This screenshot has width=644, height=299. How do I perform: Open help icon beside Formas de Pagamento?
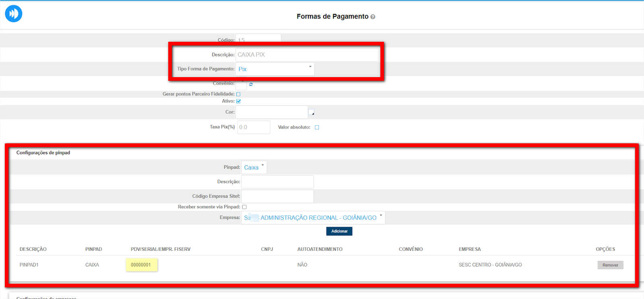pyautogui.click(x=373, y=17)
